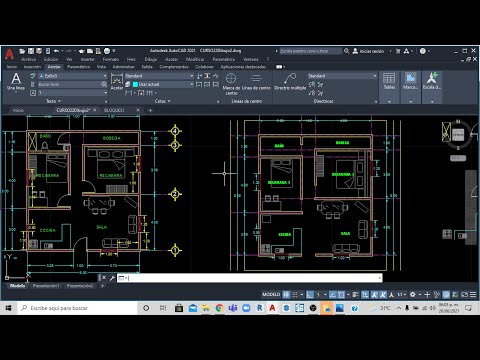Toggle 2D object snap in status bar
480x360 pixels.
tap(341, 294)
